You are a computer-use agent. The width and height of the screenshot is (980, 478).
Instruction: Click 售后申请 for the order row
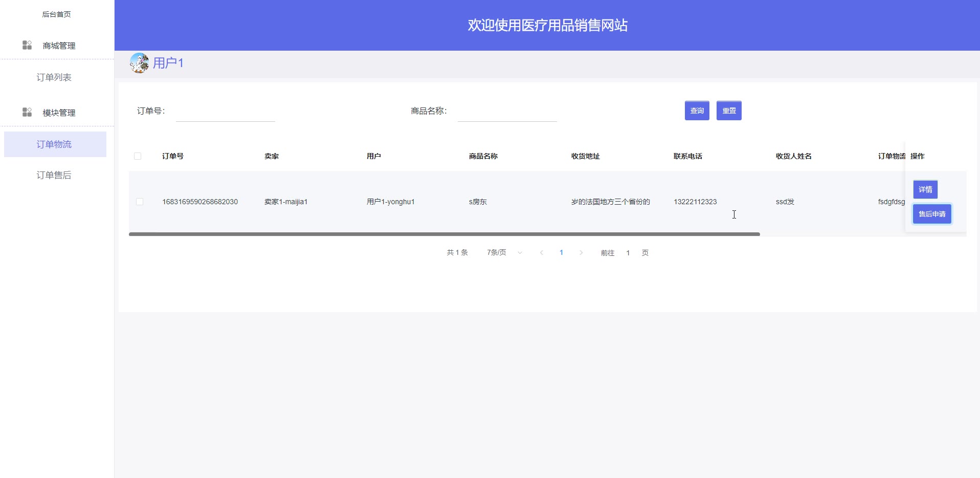pos(932,214)
